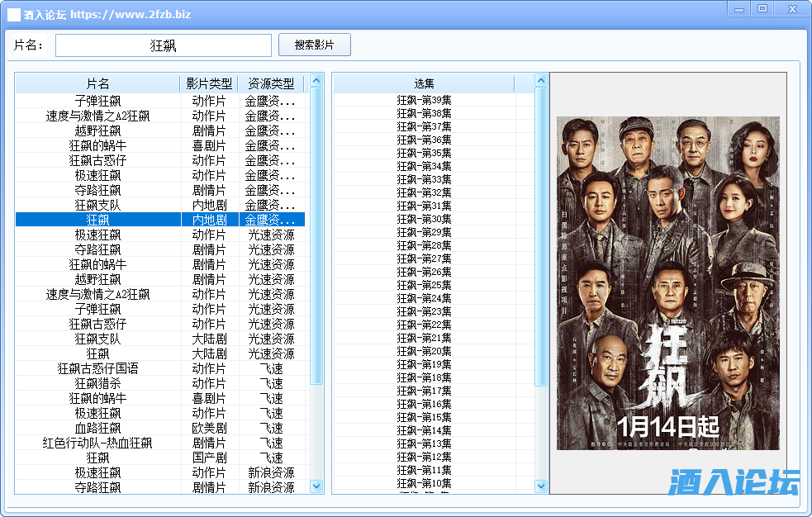Select the 子弹狂飙 金鹰 row
Image resolution: width=812 pixels, height=517 pixels.
[x=97, y=101]
